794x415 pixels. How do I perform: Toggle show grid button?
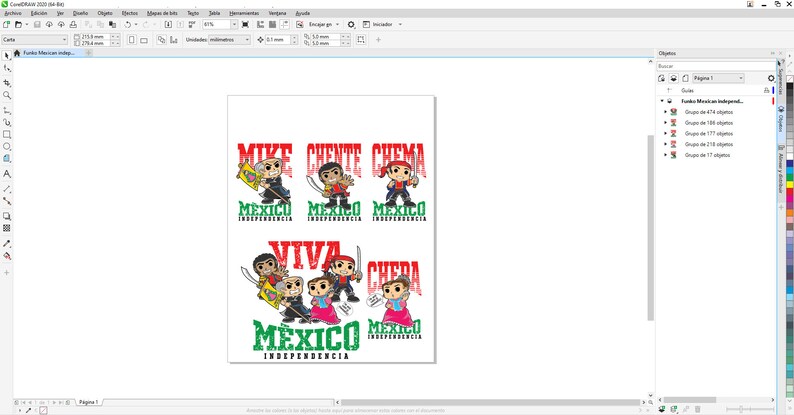272,24
